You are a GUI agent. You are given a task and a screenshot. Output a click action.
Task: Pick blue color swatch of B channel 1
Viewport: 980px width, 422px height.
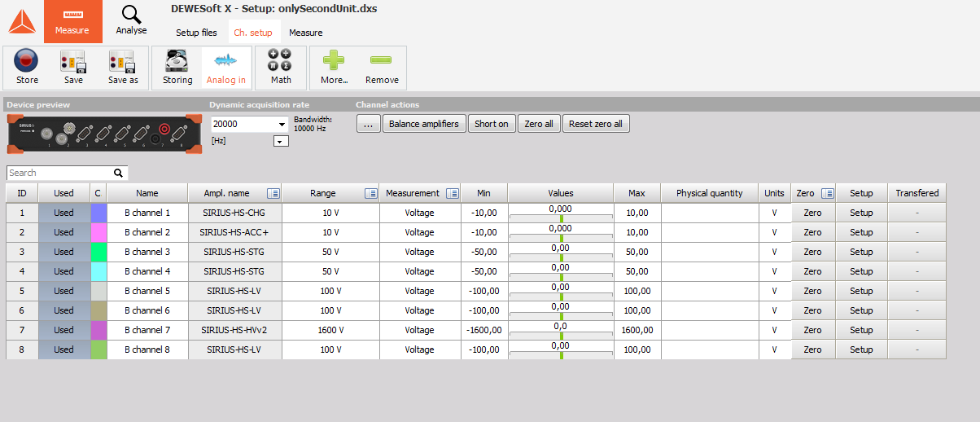[x=98, y=213]
